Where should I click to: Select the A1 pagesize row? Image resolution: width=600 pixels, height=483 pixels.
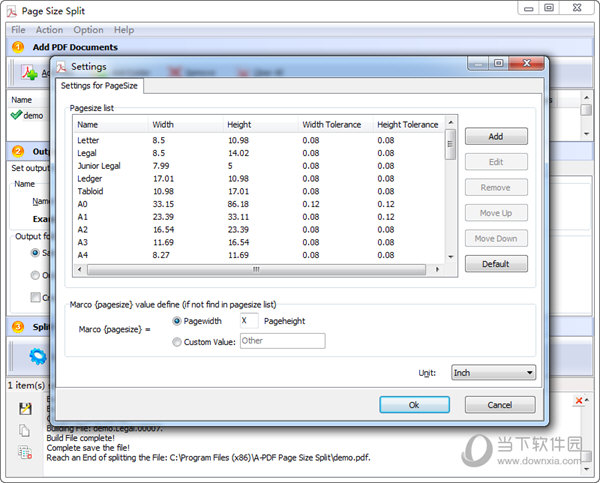point(259,217)
